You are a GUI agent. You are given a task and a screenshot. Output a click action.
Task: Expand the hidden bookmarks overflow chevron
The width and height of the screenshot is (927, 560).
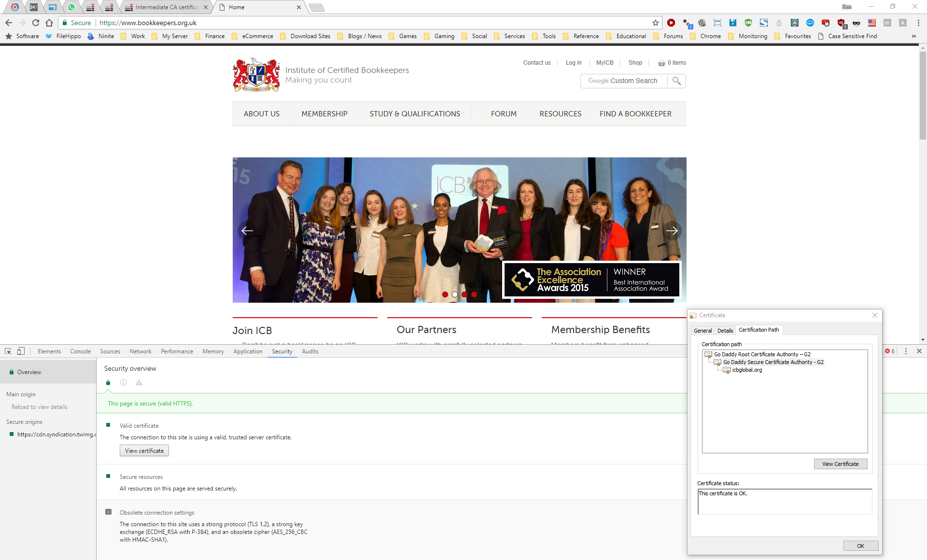coord(913,36)
